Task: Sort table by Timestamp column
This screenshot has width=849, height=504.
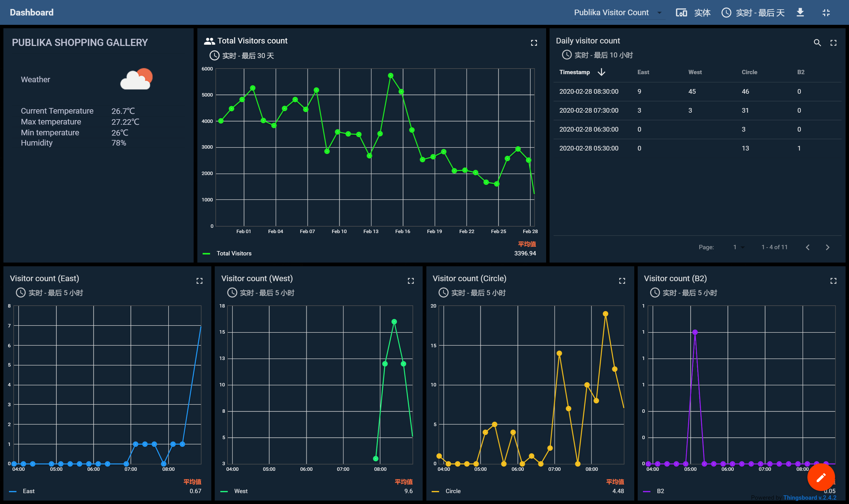Action: (574, 72)
